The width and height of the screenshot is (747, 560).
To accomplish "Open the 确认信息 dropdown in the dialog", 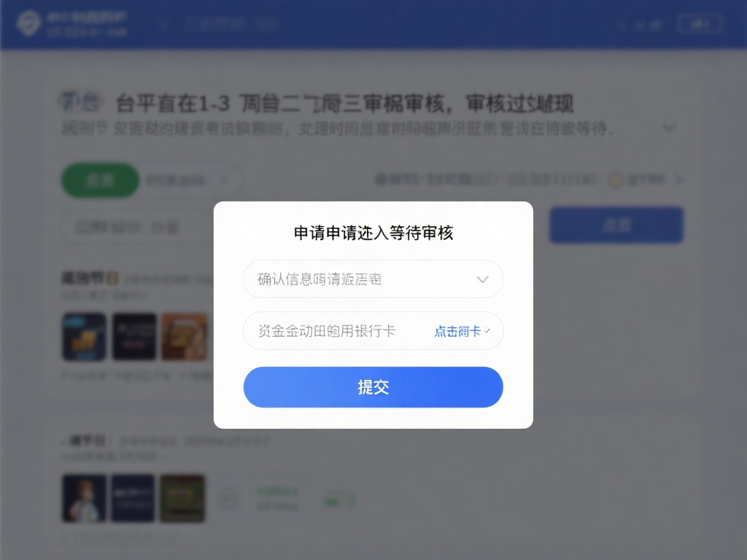I will point(373,279).
